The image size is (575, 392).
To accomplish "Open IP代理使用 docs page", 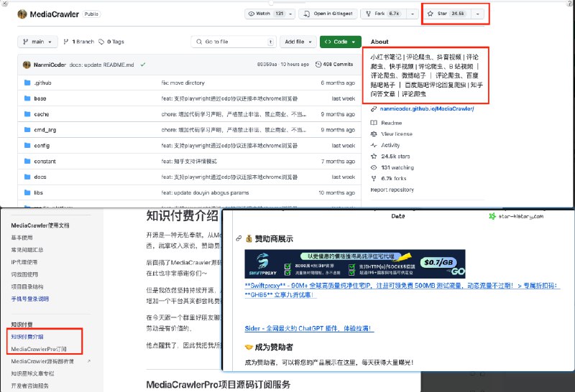I will pyautogui.click(x=24, y=262).
